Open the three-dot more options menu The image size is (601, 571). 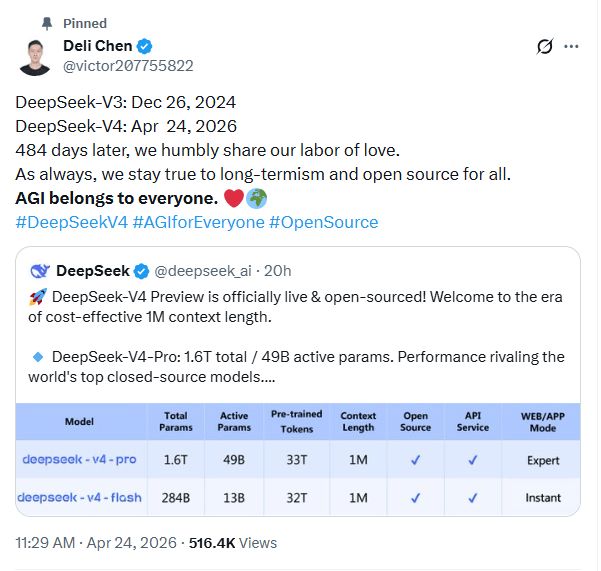pos(572,46)
